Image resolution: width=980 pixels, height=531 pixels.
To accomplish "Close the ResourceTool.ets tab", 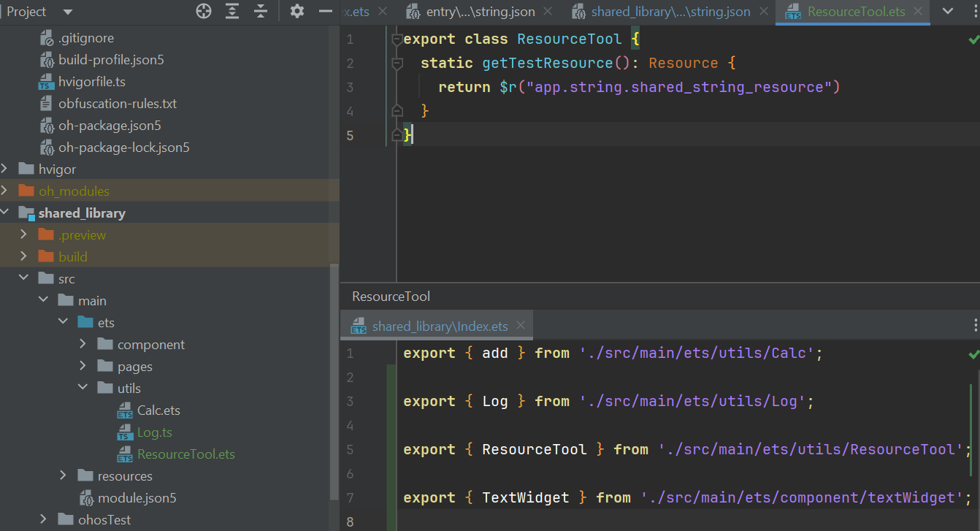I will 917,12.
